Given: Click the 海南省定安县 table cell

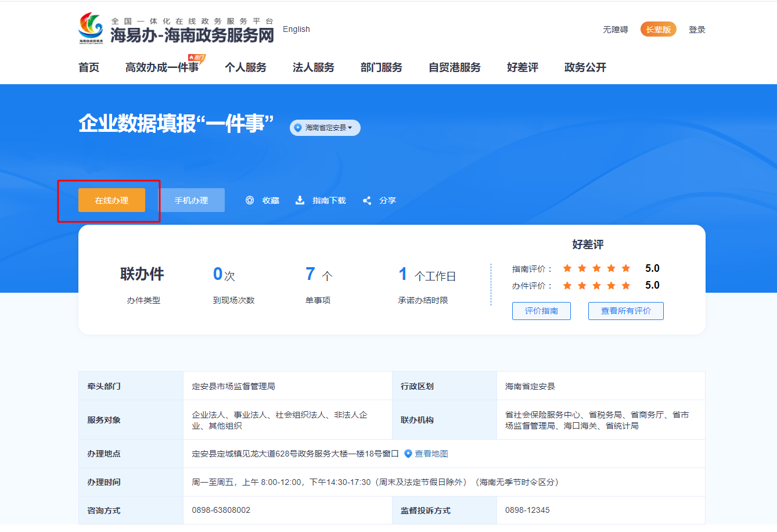Looking at the screenshot, I should click(530, 386).
